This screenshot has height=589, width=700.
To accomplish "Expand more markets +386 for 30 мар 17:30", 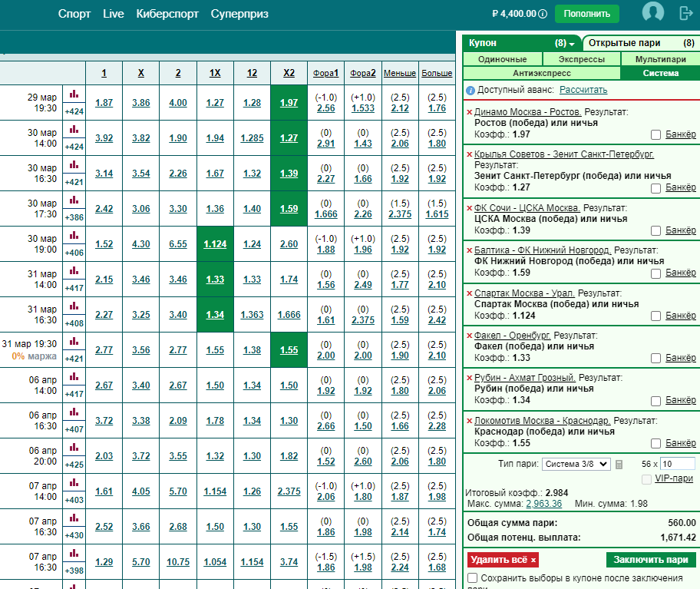I will pos(74,217).
